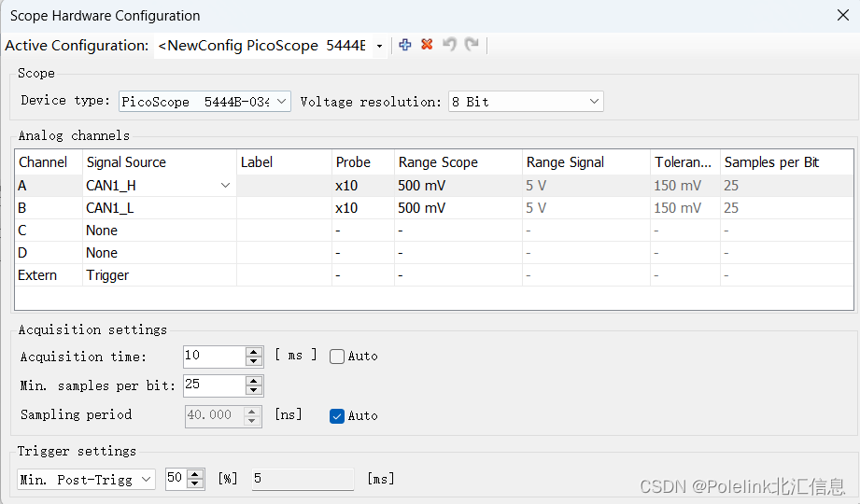The image size is (860, 504).
Task: Delete the configuration using the red X icon
Action: [x=427, y=45]
